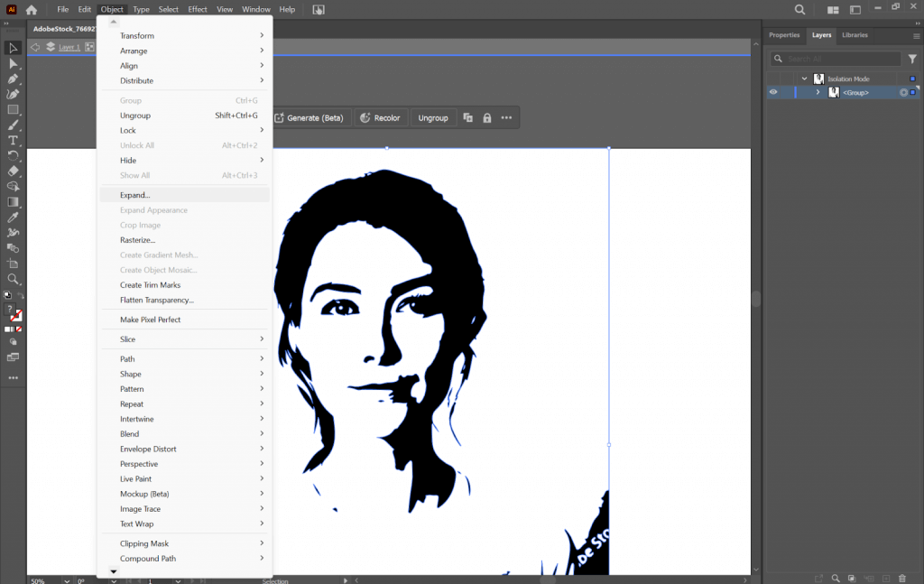
Task: Click Edit Toolbar three-dots icon
Action: [13, 377]
